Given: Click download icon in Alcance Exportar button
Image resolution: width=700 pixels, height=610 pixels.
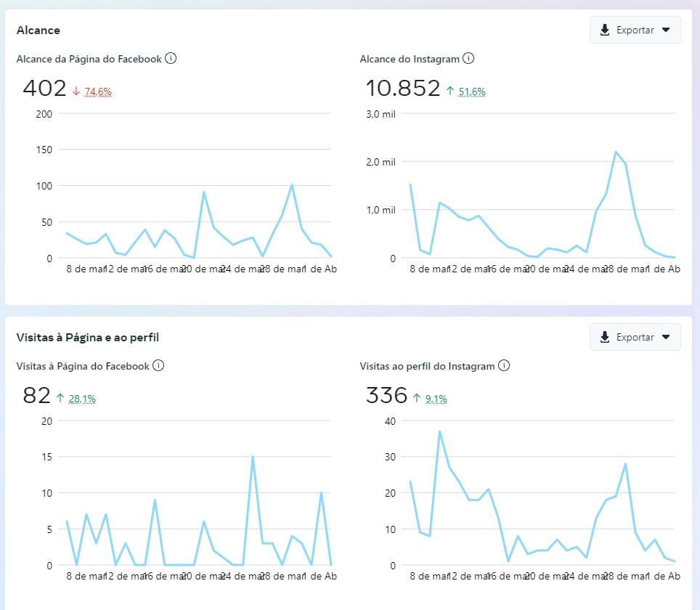Looking at the screenshot, I should tap(605, 30).
